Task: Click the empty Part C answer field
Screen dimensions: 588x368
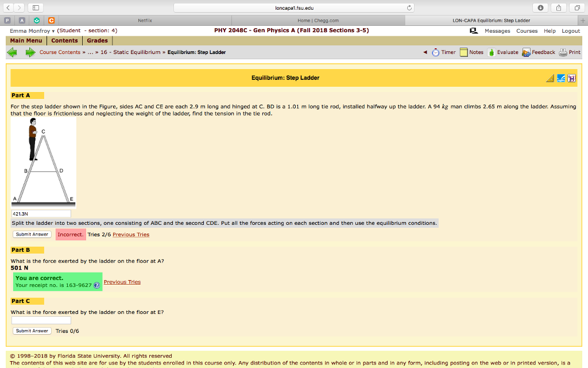Action: pos(41,320)
